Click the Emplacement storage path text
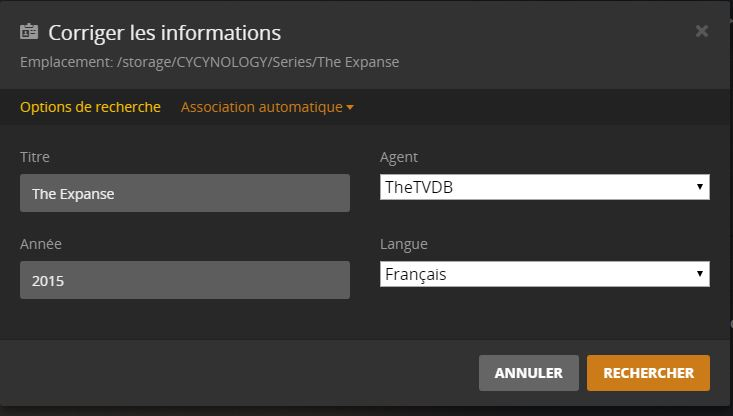Image resolution: width=733 pixels, height=416 pixels. (x=210, y=62)
